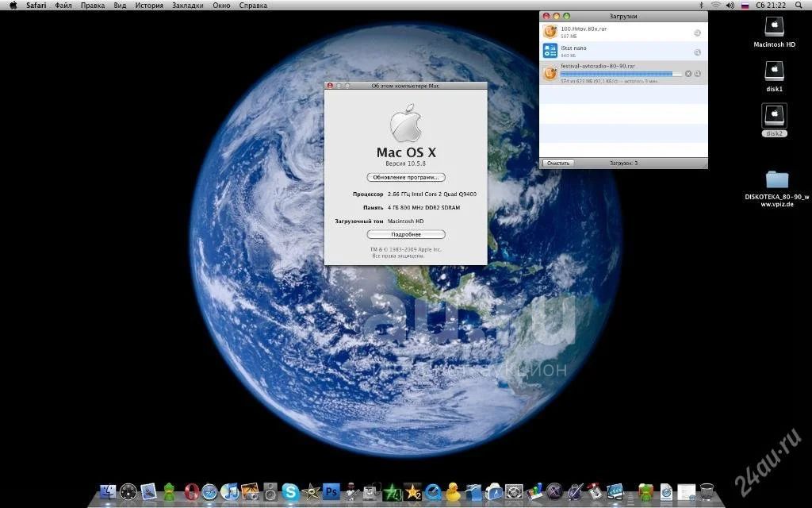This screenshot has width=812, height=508.
Task: Click Версия 10.5.8 text
Action: pyautogui.click(x=405, y=164)
